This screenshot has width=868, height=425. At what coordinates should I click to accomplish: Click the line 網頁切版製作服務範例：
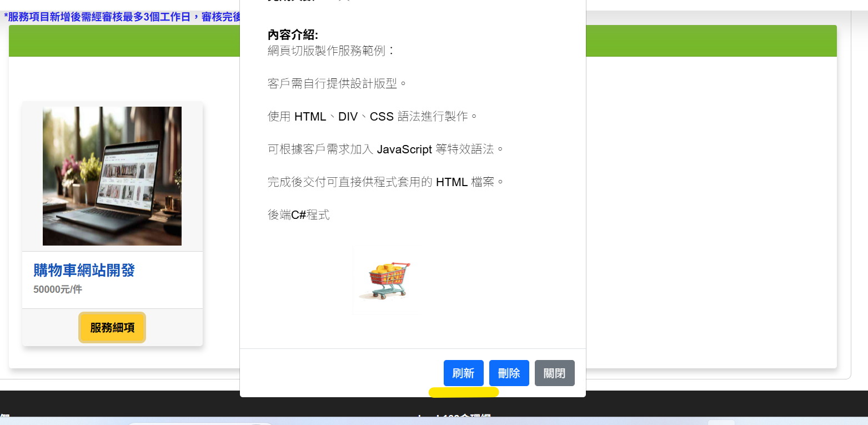(332, 51)
